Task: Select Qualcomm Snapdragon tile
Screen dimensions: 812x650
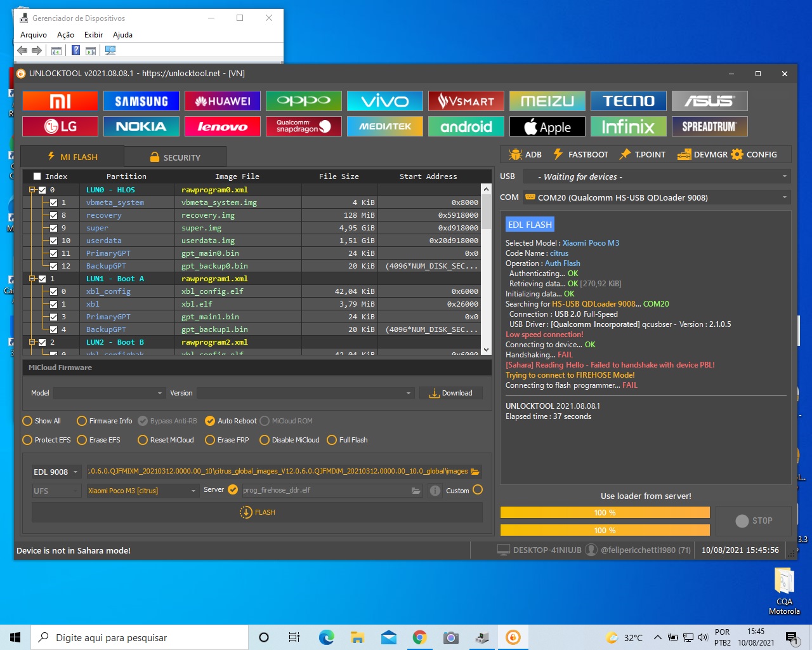Action: click(304, 126)
